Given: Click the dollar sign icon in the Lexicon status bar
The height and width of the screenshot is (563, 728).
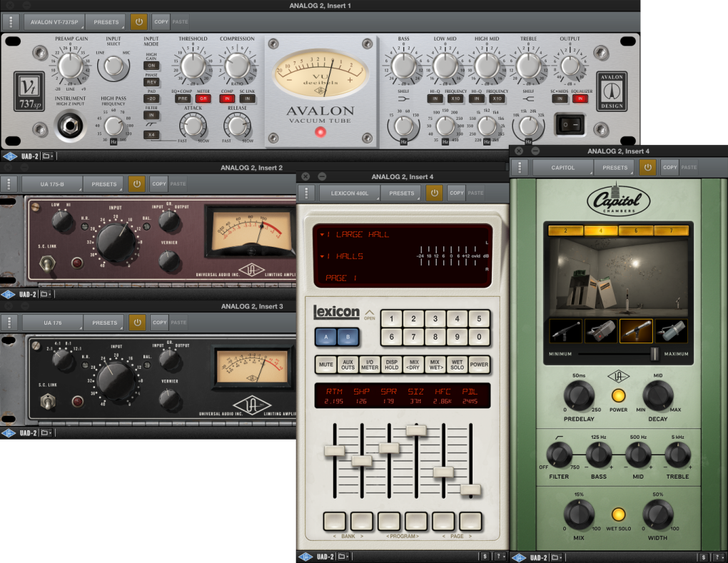Looking at the screenshot, I should click(485, 557).
